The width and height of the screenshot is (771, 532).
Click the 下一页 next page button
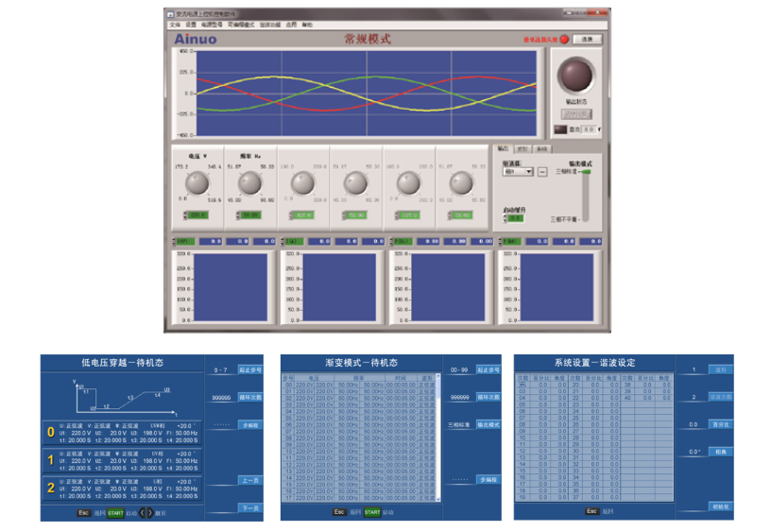[x=250, y=507]
